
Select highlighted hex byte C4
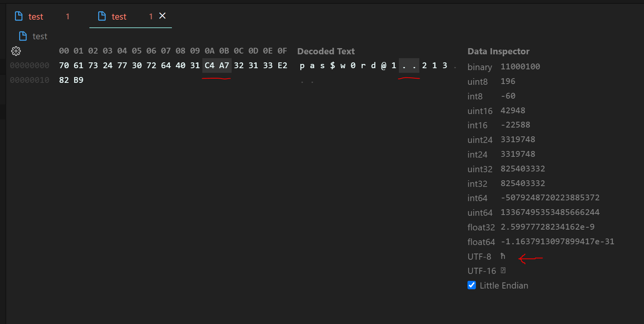(210, 65)
